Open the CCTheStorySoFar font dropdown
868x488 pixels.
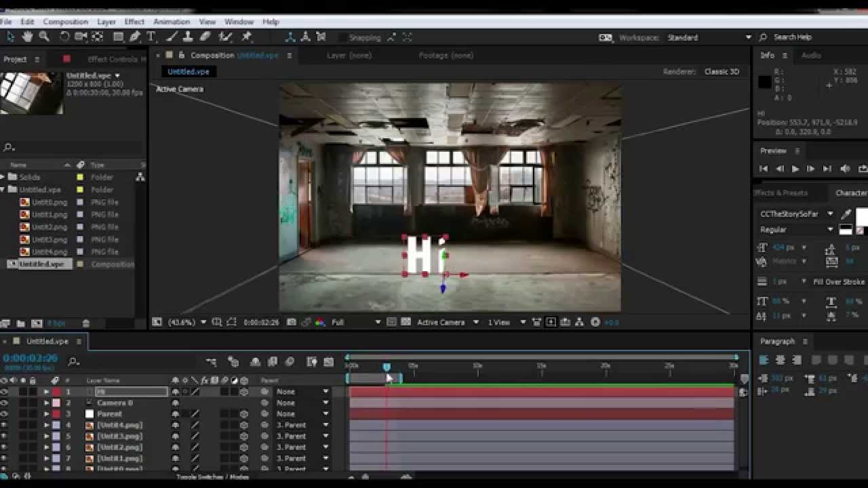click(797, 214)
